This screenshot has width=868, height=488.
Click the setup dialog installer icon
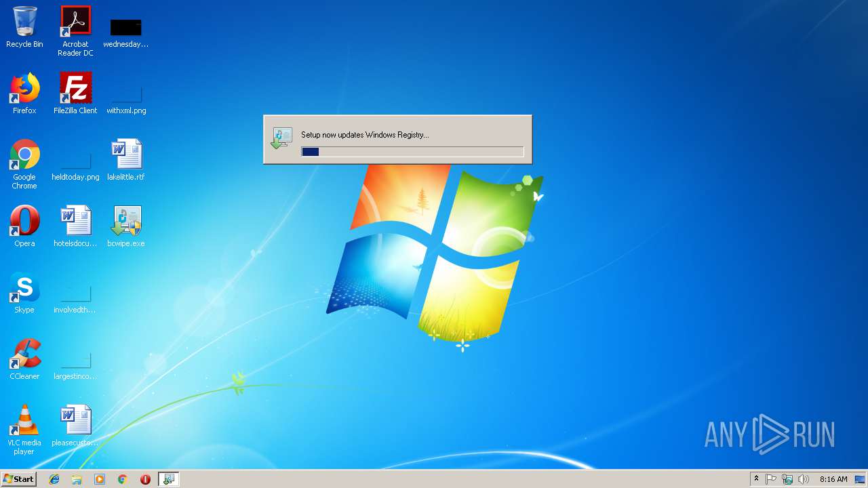tap(281, 138)
